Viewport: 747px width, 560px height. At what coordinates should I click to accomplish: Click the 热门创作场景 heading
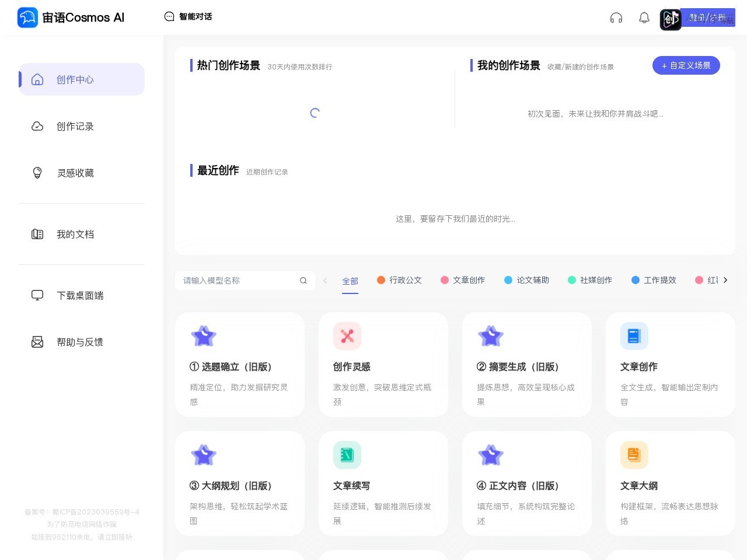point(229,65)
